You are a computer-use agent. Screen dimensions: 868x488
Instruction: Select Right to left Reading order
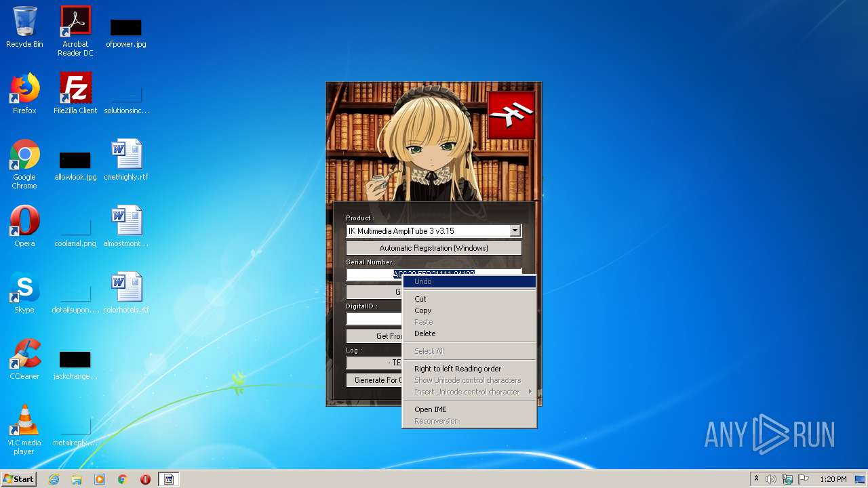pyautogui.click(x=469, y=369)
